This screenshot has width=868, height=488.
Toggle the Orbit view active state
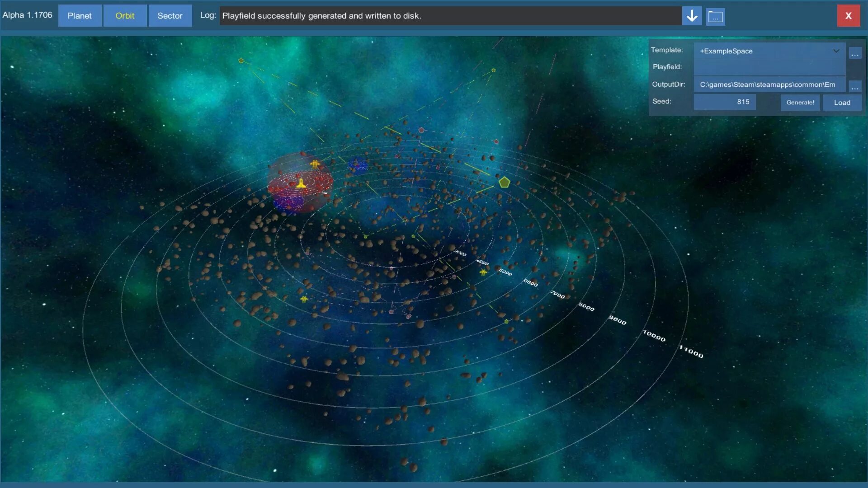pos(125,15)
